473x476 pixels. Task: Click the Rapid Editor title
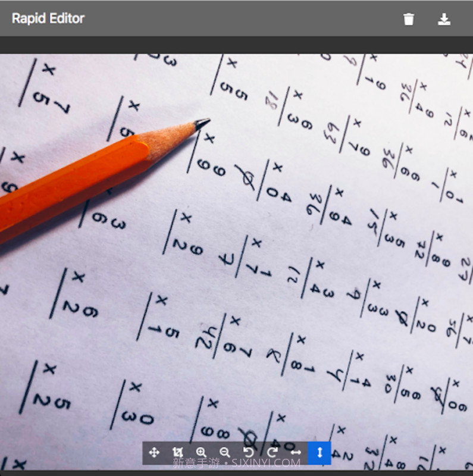48,18
